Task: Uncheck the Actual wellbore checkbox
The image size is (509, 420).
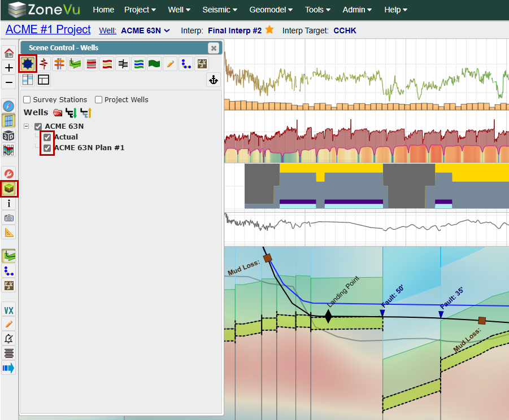Action: tap(47, 137)
